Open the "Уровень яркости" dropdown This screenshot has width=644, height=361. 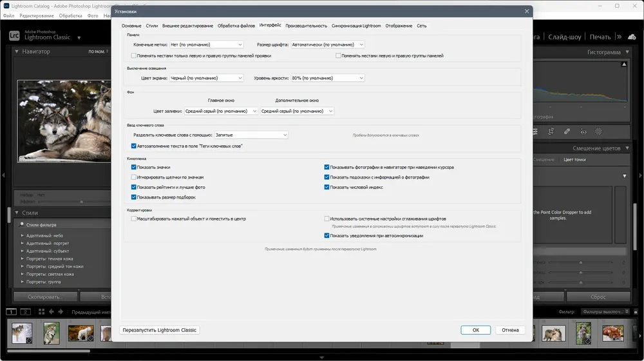[328, 78]
